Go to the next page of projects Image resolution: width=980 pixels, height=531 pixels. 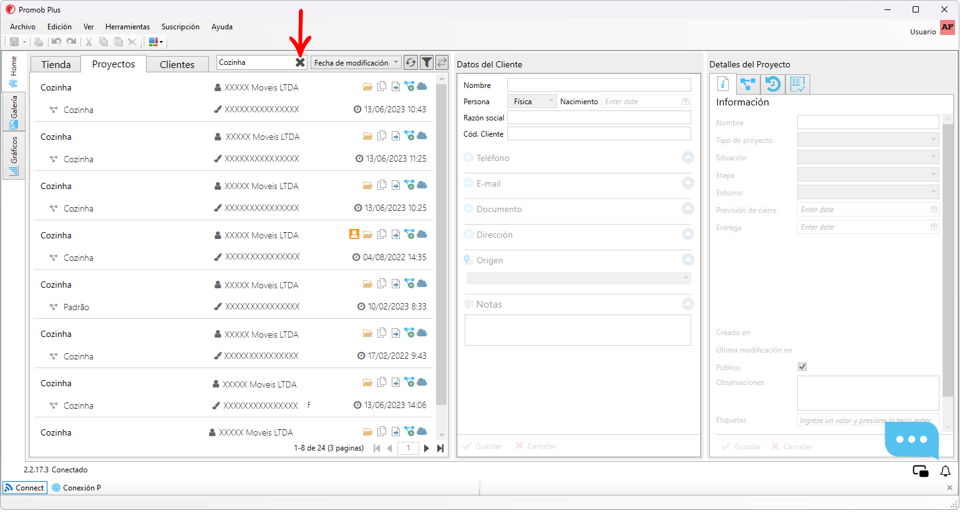[x=427, y=448]
